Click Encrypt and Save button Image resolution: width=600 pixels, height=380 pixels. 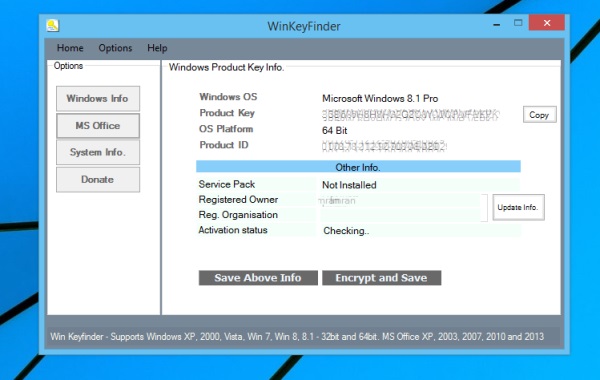point(382,278)
